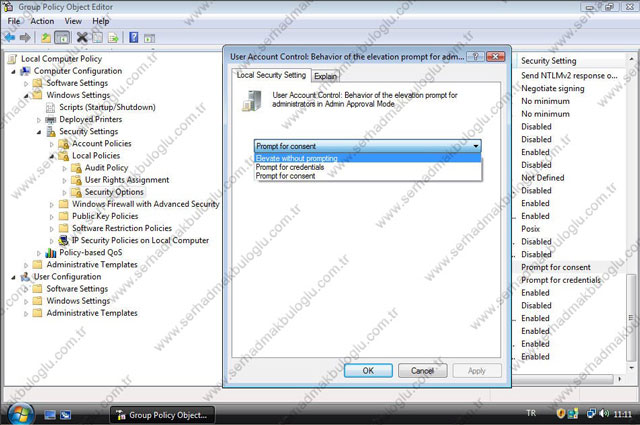Screen dimensions: 640x425
Task: Choose Elevate without prompting from the list
Action: pos(367,158)
